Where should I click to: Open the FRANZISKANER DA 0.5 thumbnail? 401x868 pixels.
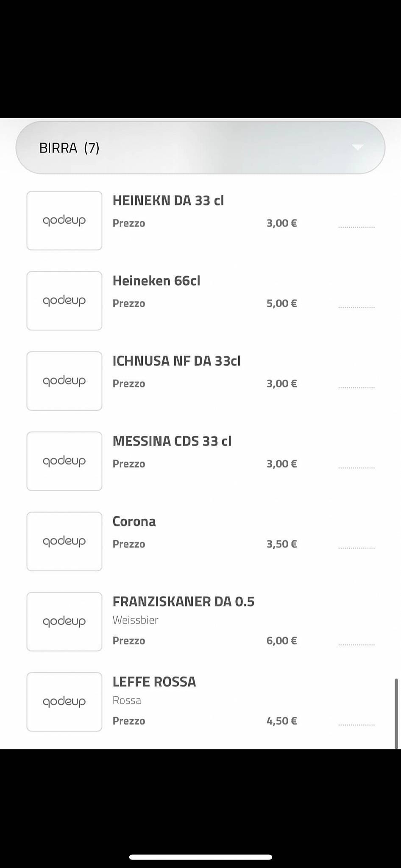click(64, 621)
